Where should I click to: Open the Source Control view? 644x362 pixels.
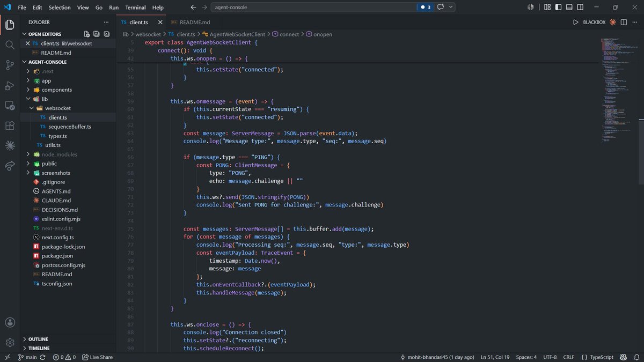pos(10,65)
